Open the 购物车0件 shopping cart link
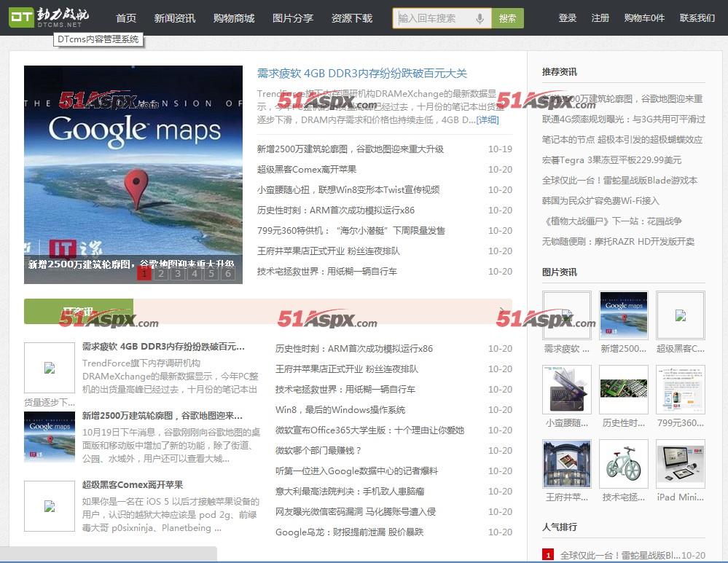Screen dimensions: 728x563 coord(644,18)
